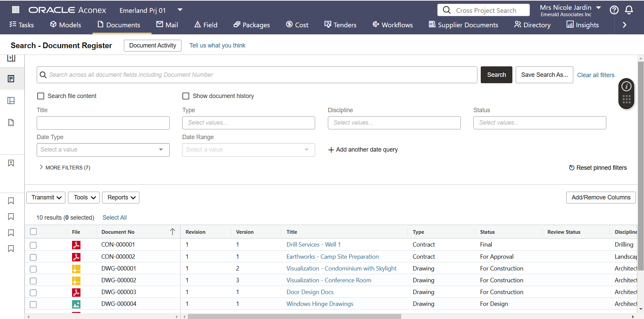Screen dimensions: 644x319
Task: Click the notifications bell icon
Action: click(629, 10)
